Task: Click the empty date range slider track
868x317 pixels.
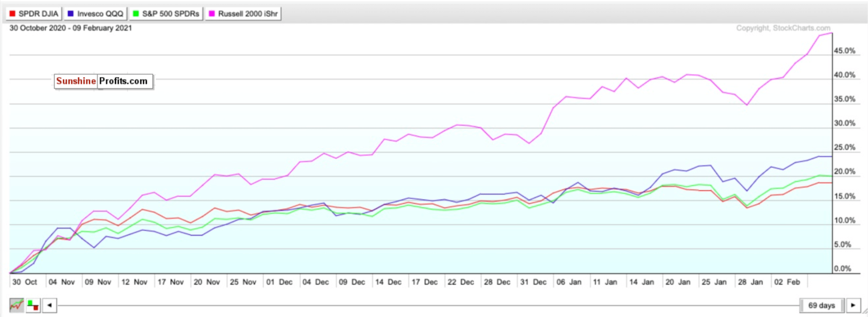Action: coord(417,305)
